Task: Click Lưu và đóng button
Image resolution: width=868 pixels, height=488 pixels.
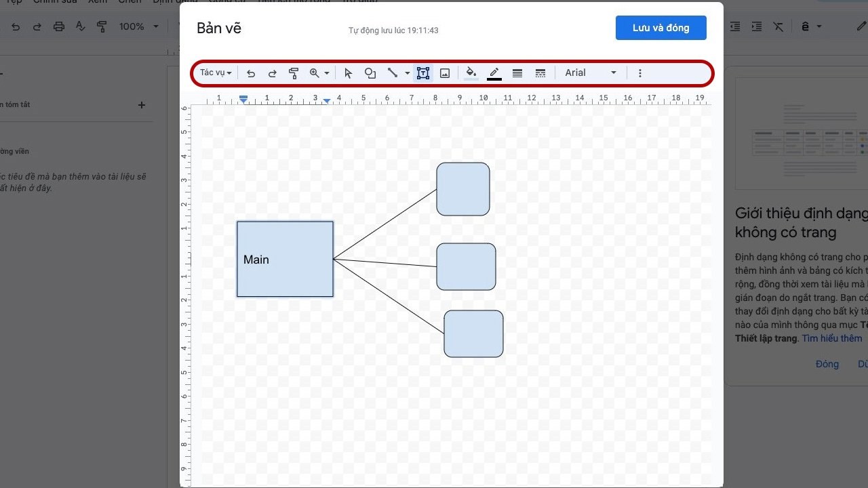Action: pos(661,28)
